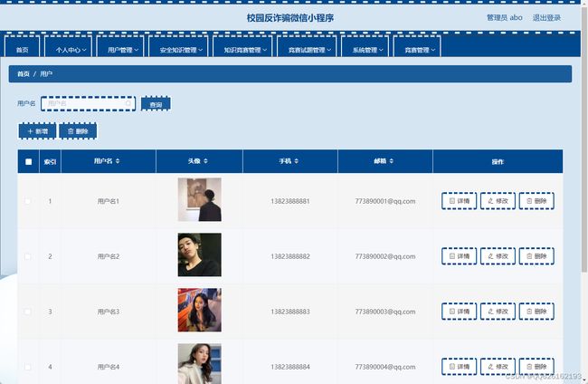Toggle the select-all checkbox in table header

29,162
